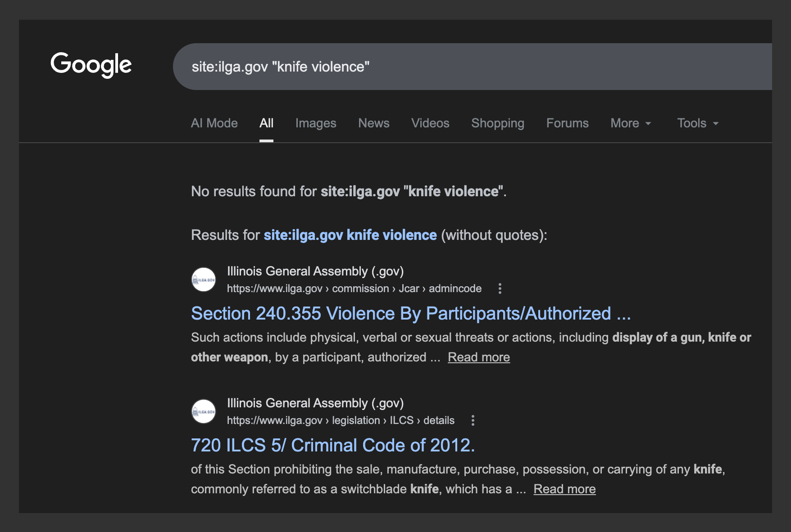Click 'Illinois General Assembly (.gov)' above Criminal Code
Screen dimensions: 791x532
click(315, 403)
